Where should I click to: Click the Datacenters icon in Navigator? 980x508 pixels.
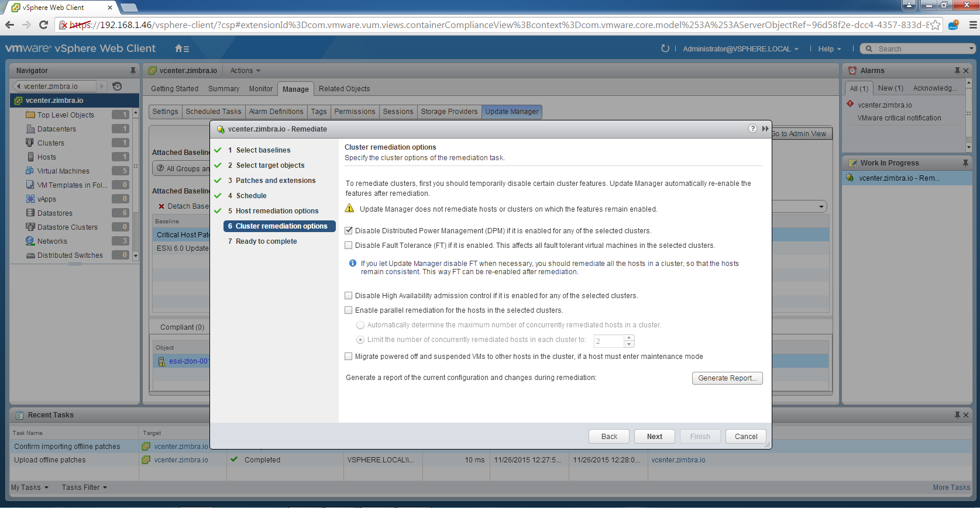tap(30, 129)
